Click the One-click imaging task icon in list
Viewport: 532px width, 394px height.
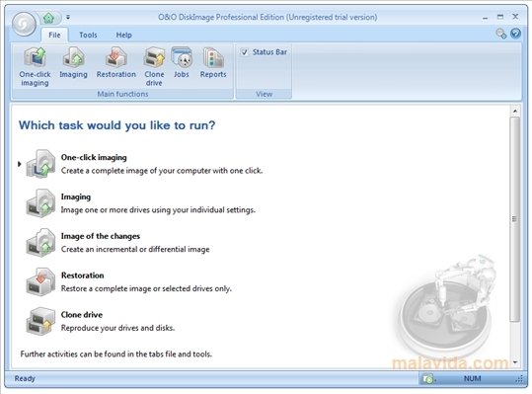tap(40, 164)
